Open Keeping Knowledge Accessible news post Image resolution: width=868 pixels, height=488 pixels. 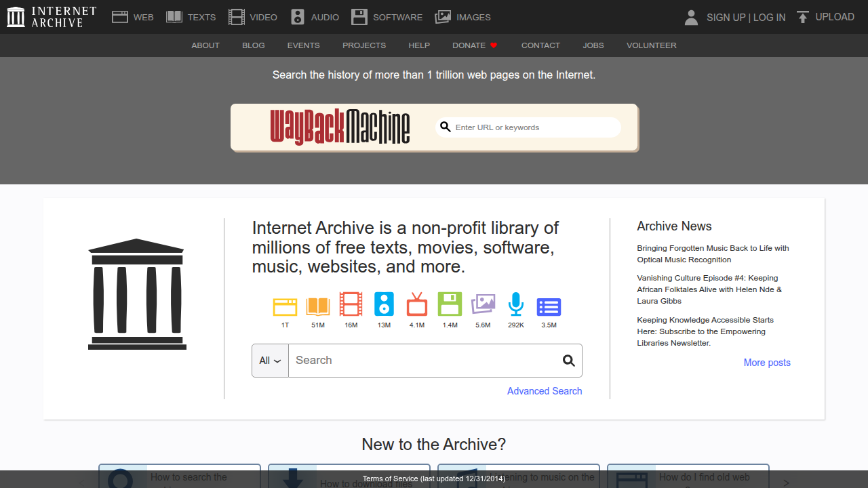point(705,331)
